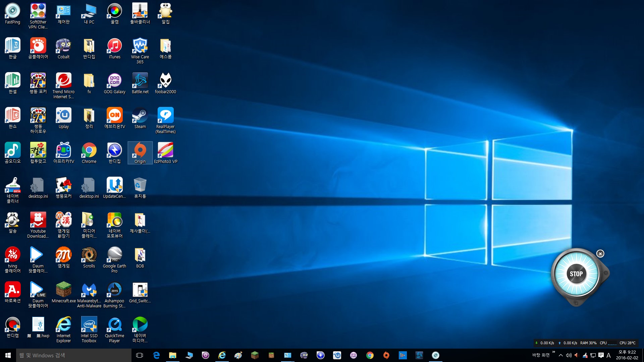Launch Steam desktop shortcut
The image size is (644, 362).
pyautogui.click(x=140, y=118)
